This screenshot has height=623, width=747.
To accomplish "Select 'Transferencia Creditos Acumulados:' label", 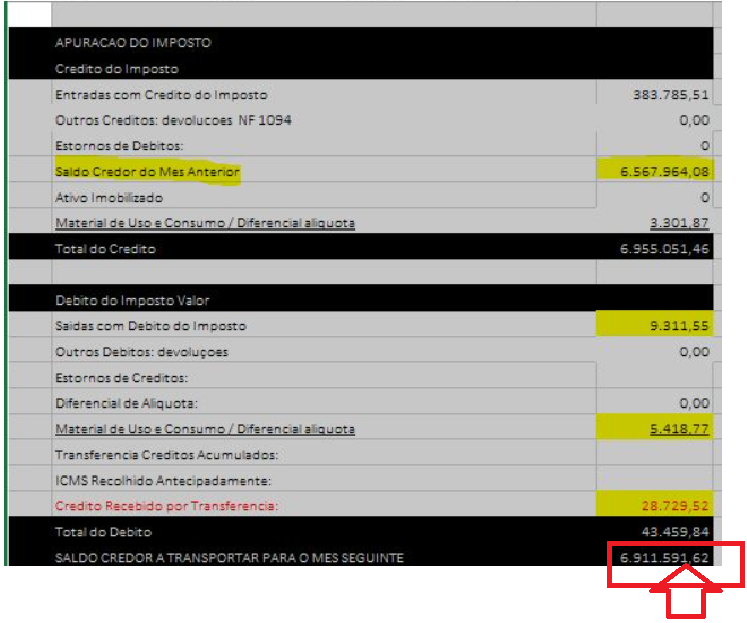I will click(166, 455).
